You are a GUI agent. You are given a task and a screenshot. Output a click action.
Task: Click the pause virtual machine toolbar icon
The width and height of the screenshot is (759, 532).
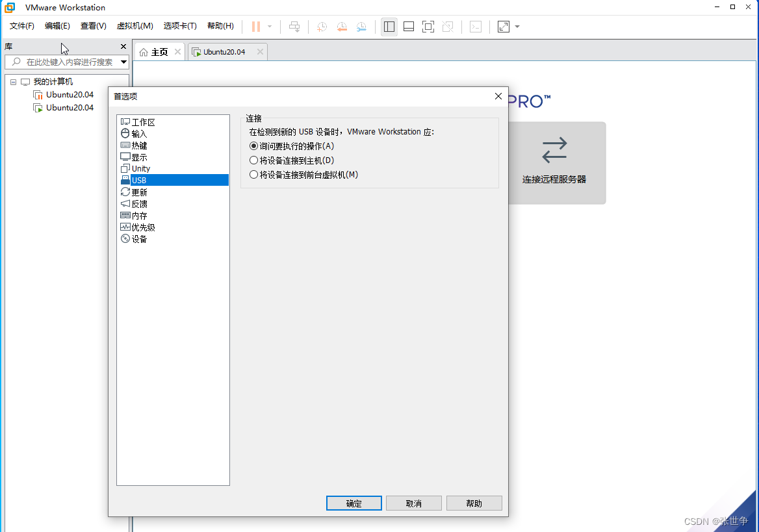pyautogui.click(x=255, y=27)
